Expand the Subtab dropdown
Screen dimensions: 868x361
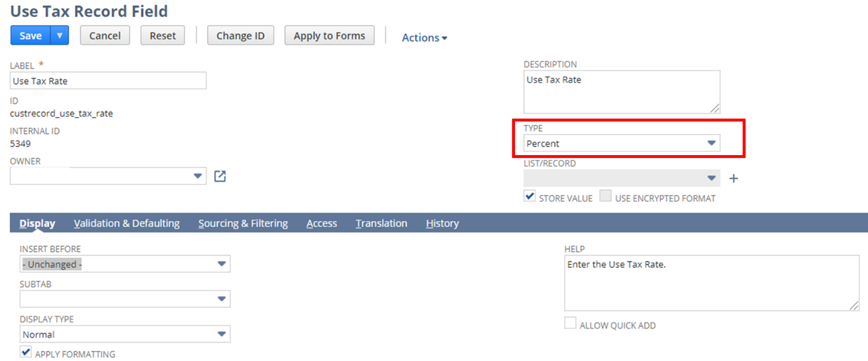(x=124, y=299)
